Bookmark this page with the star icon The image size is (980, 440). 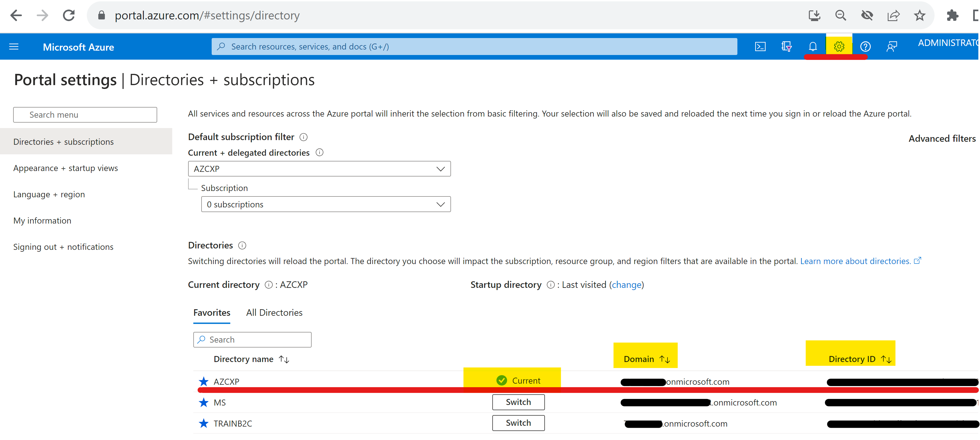coord(919,16)
